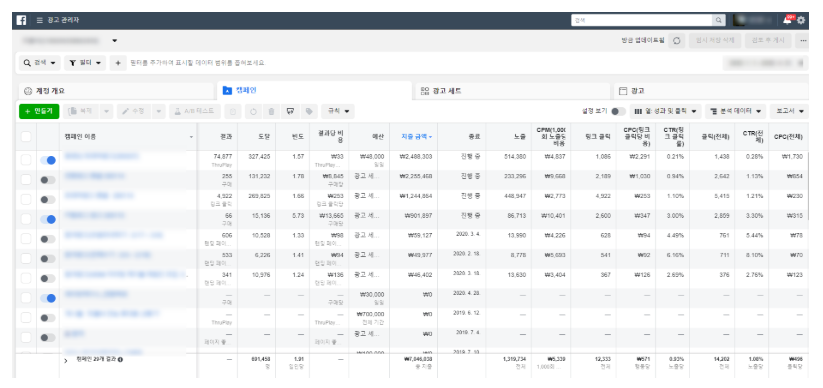Open the arrow next to the 수정 button
Viewport: 823px width, 388px height.
click(x=159, y=111)
